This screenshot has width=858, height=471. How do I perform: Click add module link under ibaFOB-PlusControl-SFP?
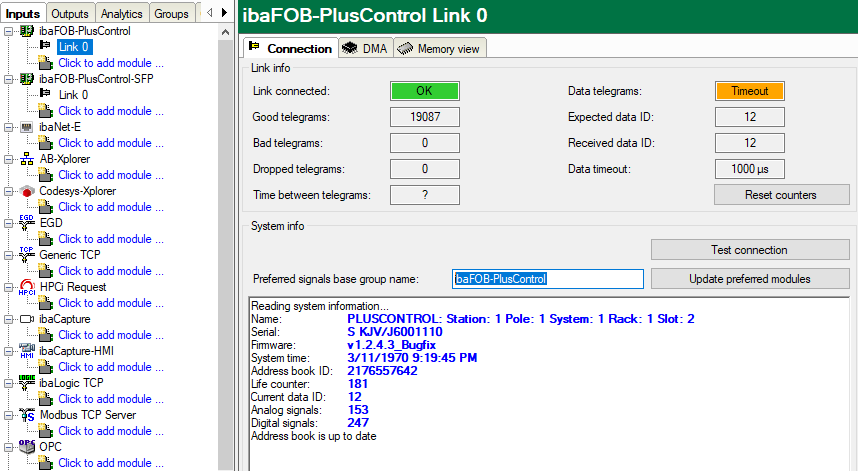pos(111,111)
